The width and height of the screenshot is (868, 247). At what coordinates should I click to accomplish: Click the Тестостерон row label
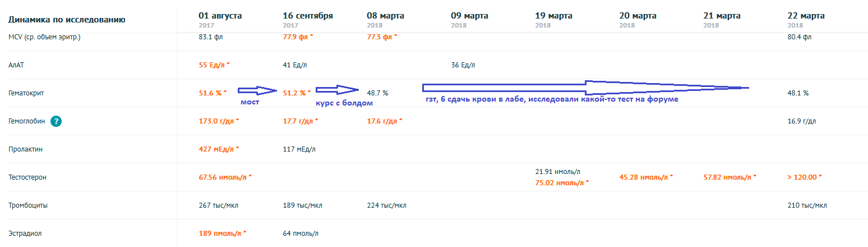pos(27,177)
